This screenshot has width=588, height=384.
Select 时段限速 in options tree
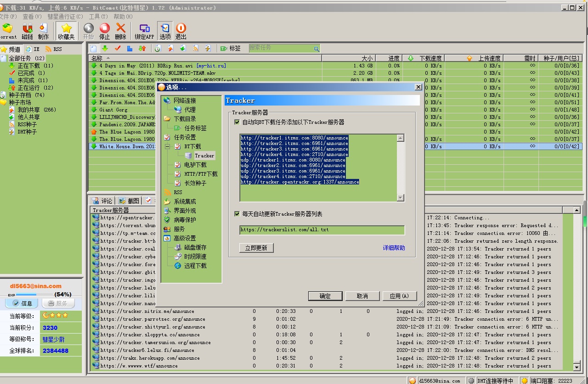coord(195,256)
